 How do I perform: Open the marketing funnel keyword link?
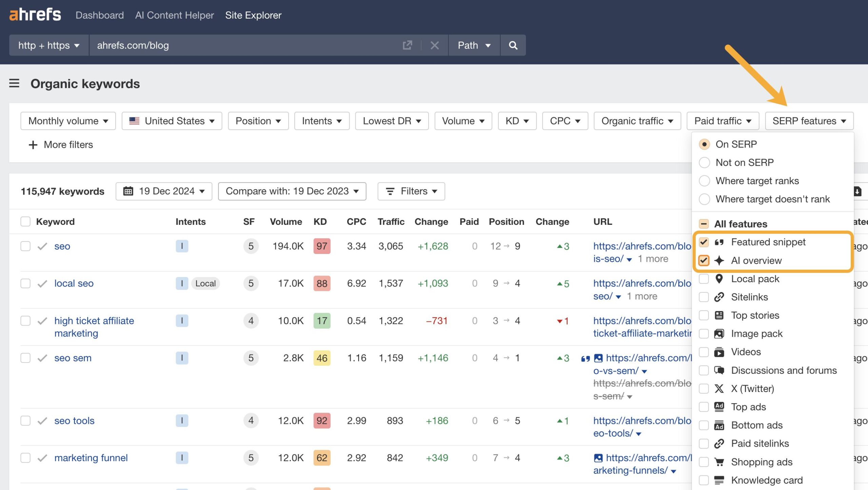click(91, 458)
